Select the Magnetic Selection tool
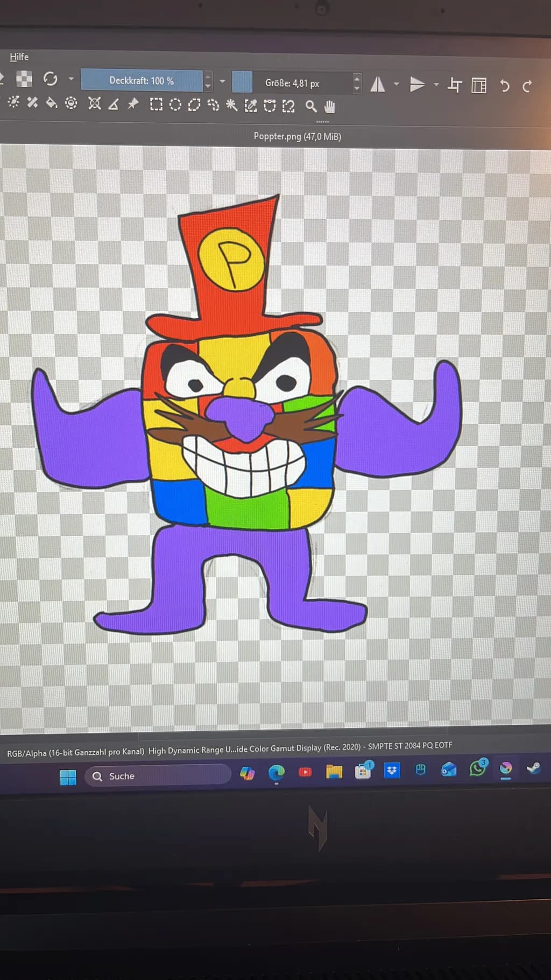The image size is (551, 980). (x=288, y=106)
